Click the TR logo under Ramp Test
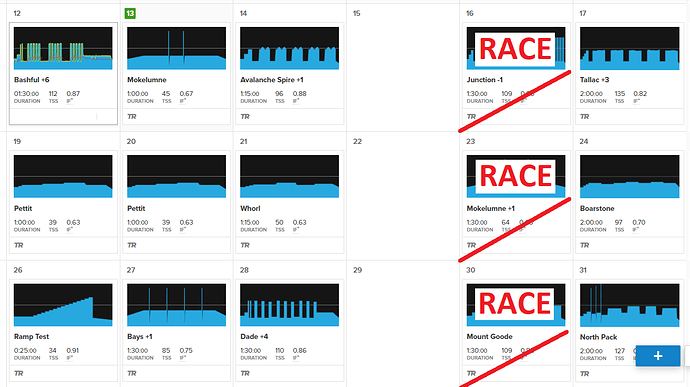This screenshot has height=387, width=690. 18,373
